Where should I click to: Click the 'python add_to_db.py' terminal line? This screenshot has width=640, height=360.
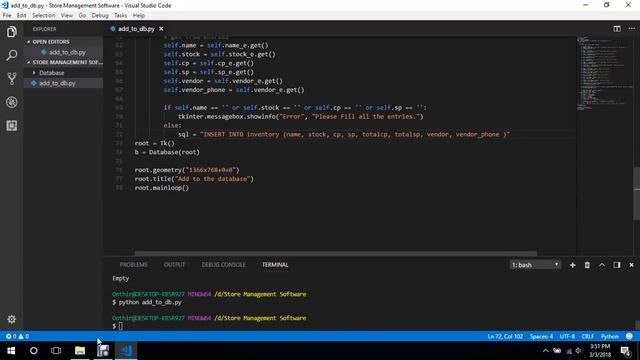coord(147,302)
